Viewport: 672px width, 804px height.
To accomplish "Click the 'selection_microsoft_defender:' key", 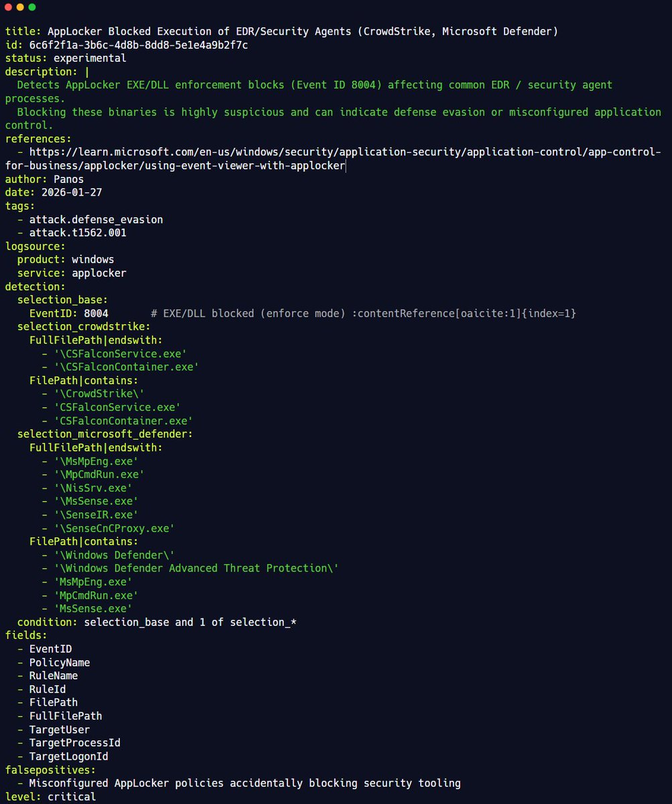I will tap(105, 433).
